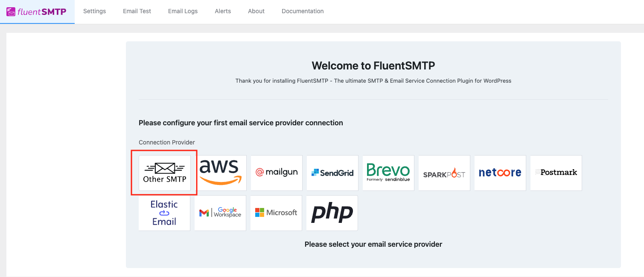Open the Settings tab
Screen dimensions: 644x277
(94, 11)
